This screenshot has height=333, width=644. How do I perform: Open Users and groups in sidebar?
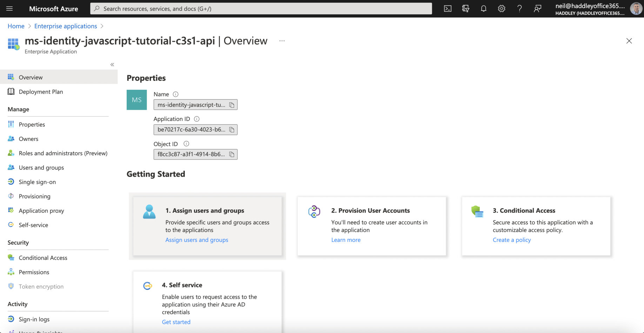[41, 168]
